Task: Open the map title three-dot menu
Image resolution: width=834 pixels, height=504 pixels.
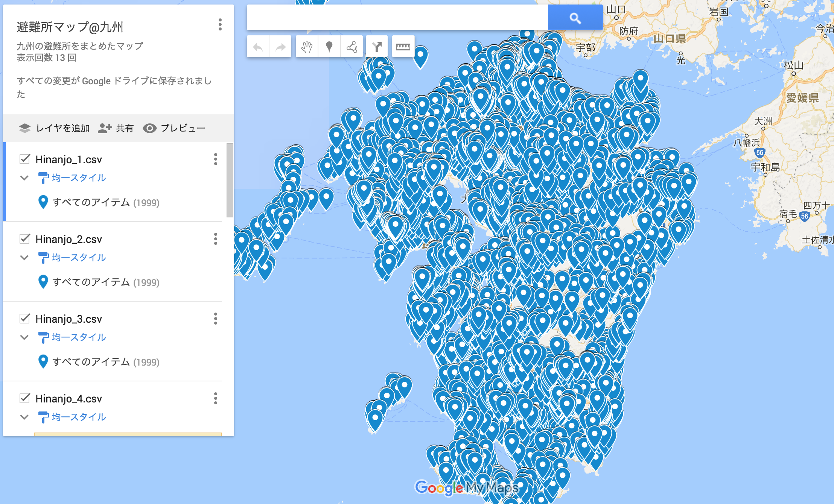Action: [x=220, y=25]
